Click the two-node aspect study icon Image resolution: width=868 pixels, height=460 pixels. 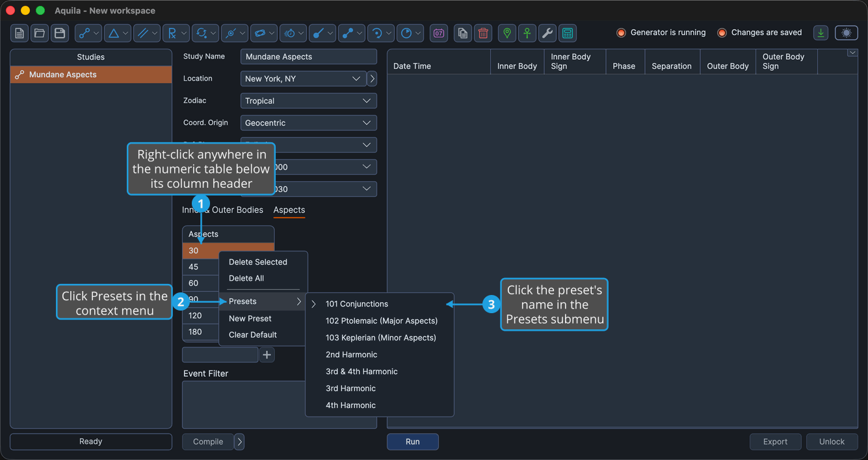tap(84, 33)
